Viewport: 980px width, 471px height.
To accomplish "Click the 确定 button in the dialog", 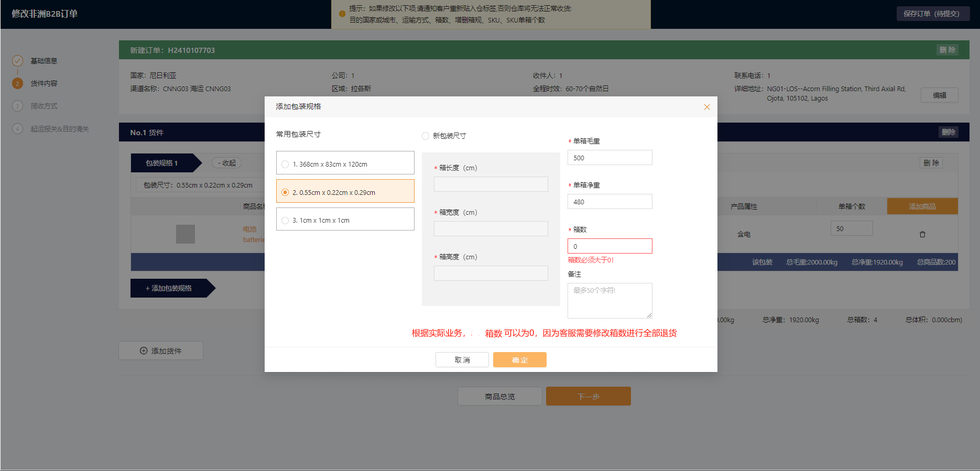I will click(x=519, y=360).
